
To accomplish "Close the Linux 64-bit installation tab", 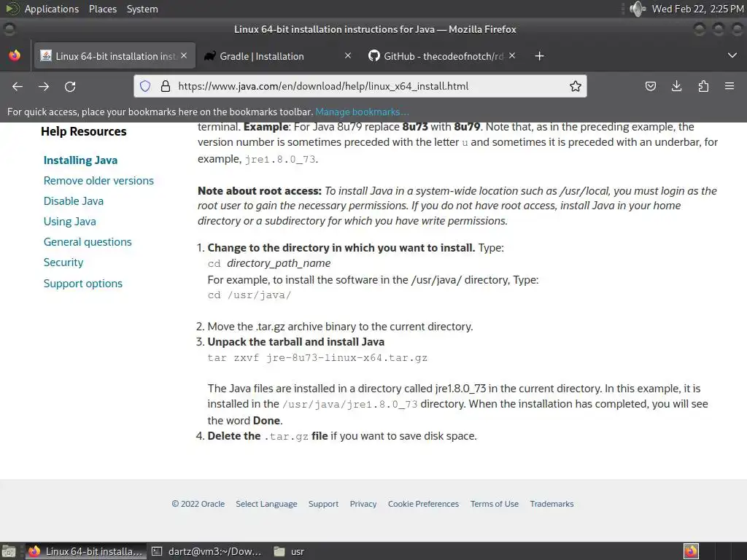I will click(184, 55).
